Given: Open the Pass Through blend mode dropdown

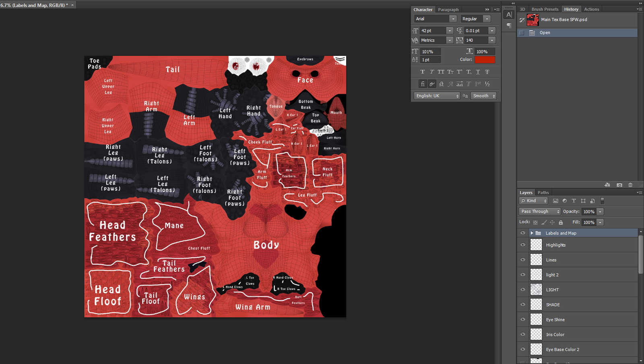Looking at the screenshot, I should click(539, 212).
